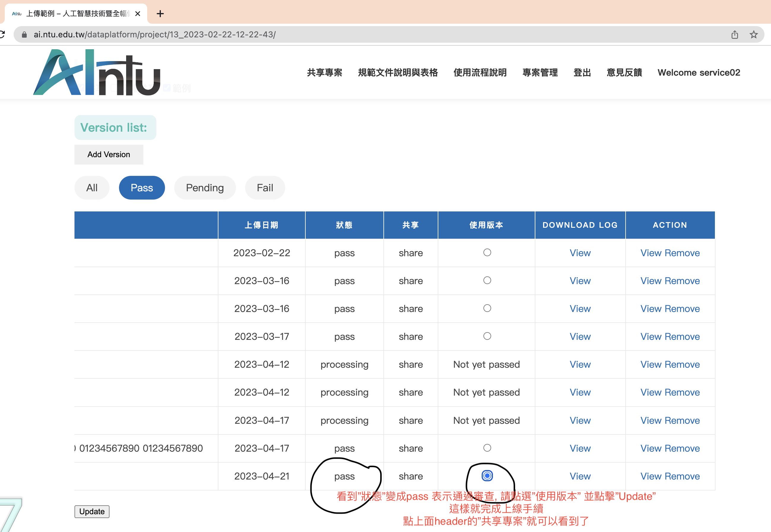The height and width of the screenshot is (532, 771).
Task: Bookmark page with the star icon
Action: pyautogui.click(x=753, y=35)
